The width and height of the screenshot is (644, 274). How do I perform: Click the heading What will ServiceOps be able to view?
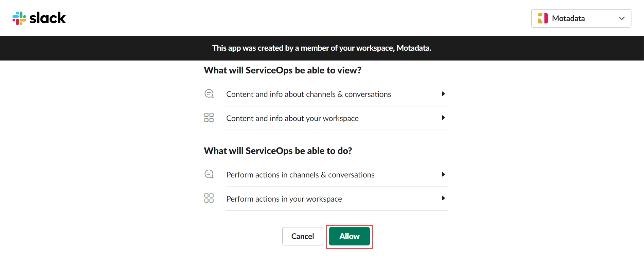[282, 70]
